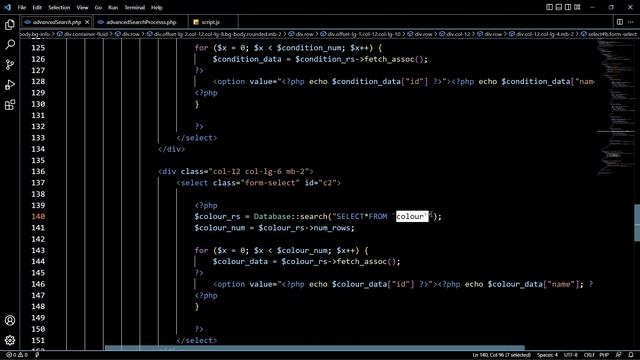Open the Selection menu
This screenshot has height=360, width=640.
coord(59,7)
